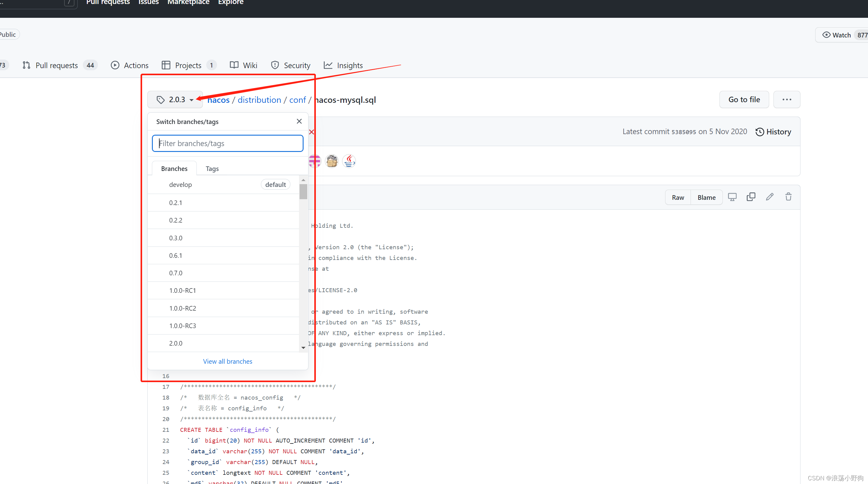Close the Switch branches/tags popup
Image resolution: width=868 pixels, height=484 pixels.
pyautogui.click(x=299, y=121)
